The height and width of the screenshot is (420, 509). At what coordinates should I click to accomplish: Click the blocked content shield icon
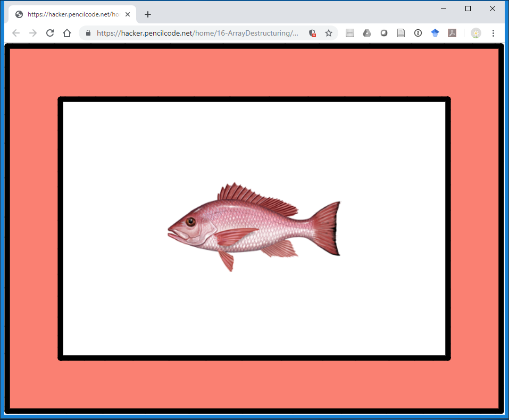[313, 33]
